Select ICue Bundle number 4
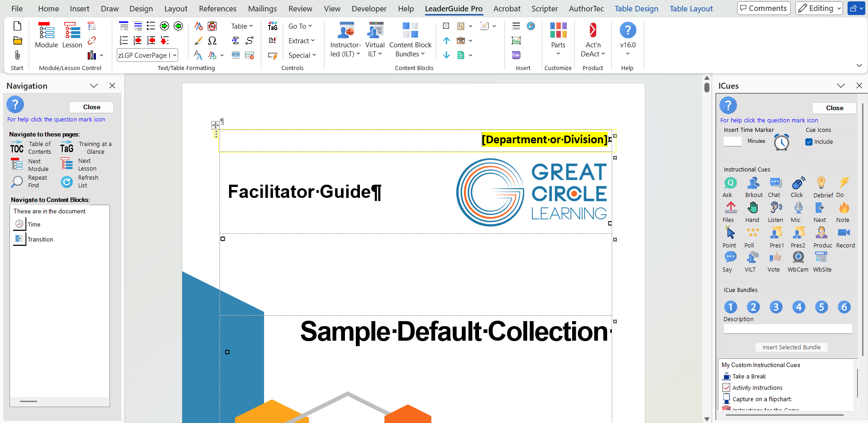Viewport: 868px width, 423px height. click(798, 307)
